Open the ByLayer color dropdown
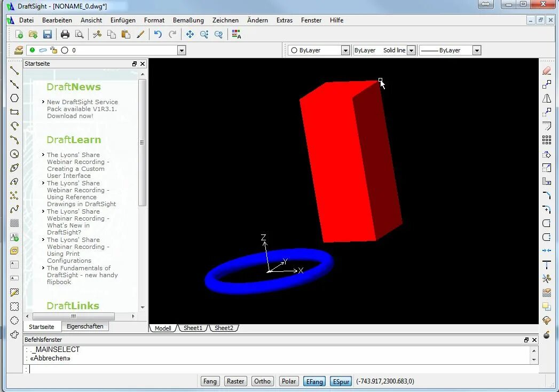Screen dimensions: 559x392 click(x=345, y=50)
